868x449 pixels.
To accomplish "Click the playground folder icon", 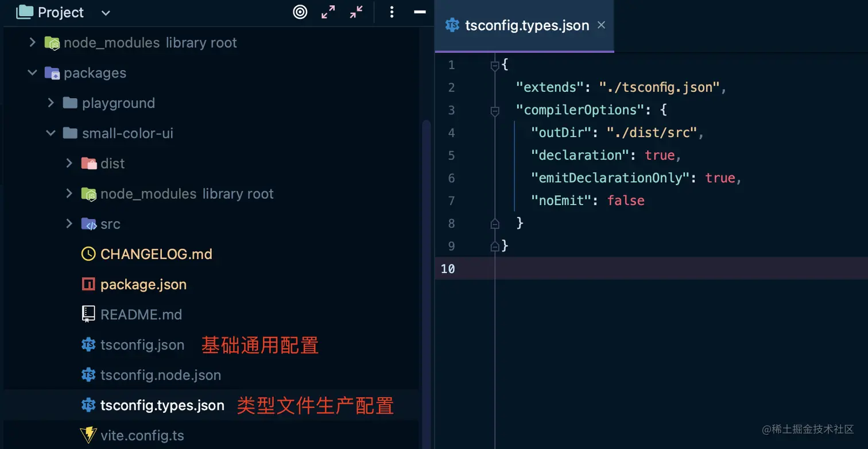I will click(x=70, y=103).
